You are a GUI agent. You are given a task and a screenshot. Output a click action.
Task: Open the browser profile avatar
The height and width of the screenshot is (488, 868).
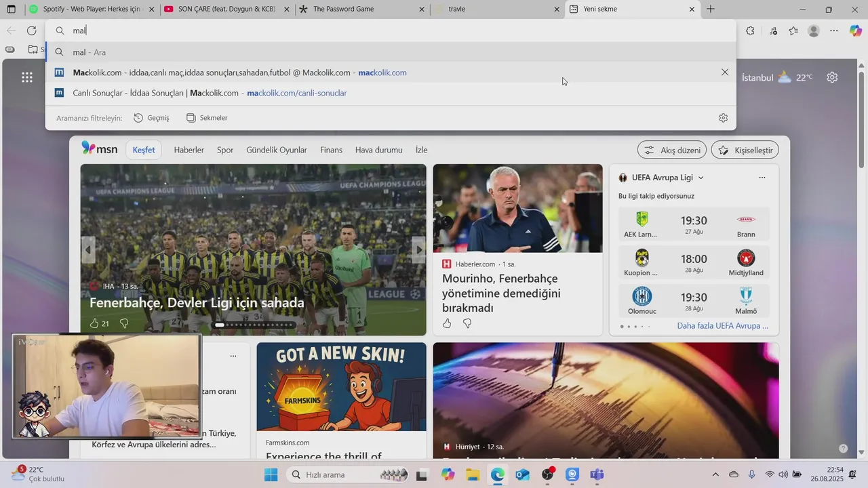814,30
